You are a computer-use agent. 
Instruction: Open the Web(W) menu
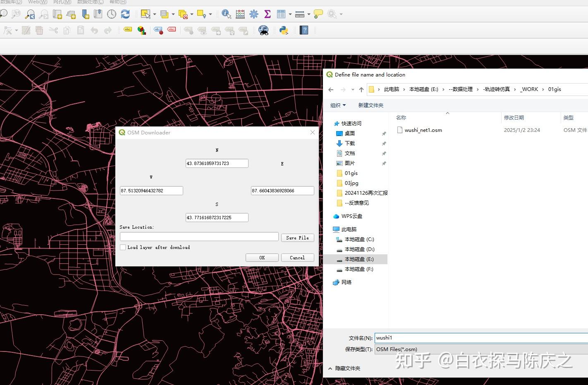(x=38, y=2)
